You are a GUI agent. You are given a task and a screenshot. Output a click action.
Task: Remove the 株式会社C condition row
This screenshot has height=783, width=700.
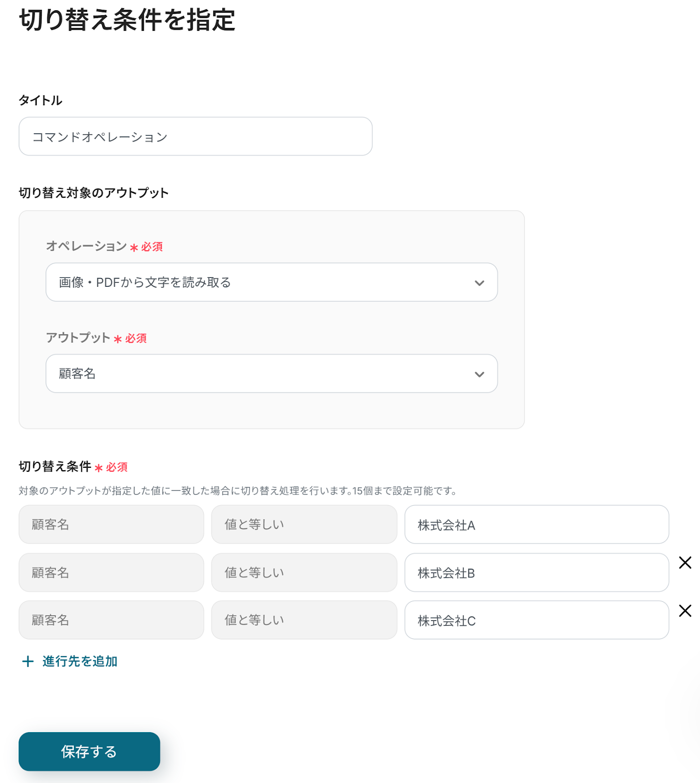pyautogui.click(x=685, y=611)
